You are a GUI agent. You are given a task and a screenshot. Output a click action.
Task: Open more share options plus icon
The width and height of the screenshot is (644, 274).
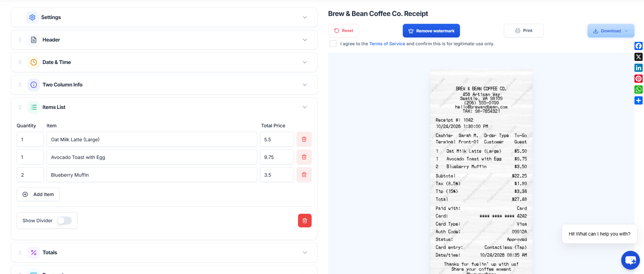click(639, 100)
